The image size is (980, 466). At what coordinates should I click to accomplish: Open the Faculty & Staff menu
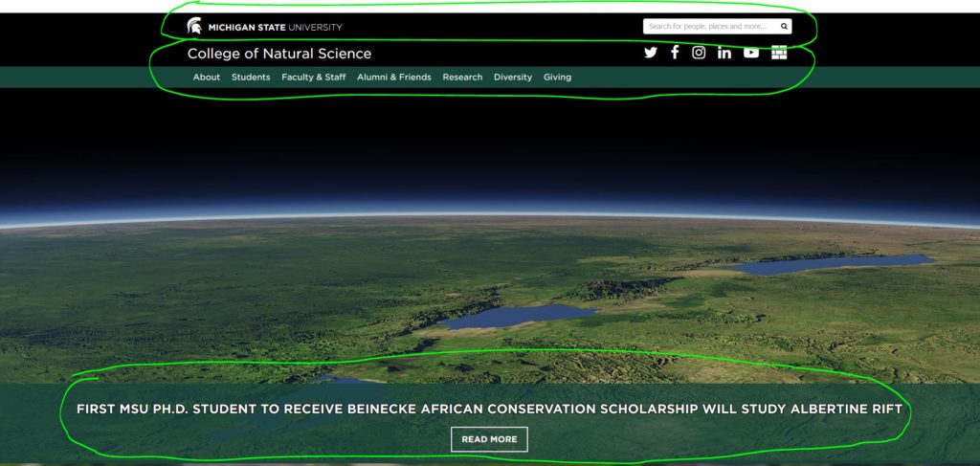pyautogui.click(x=314, y=78)
